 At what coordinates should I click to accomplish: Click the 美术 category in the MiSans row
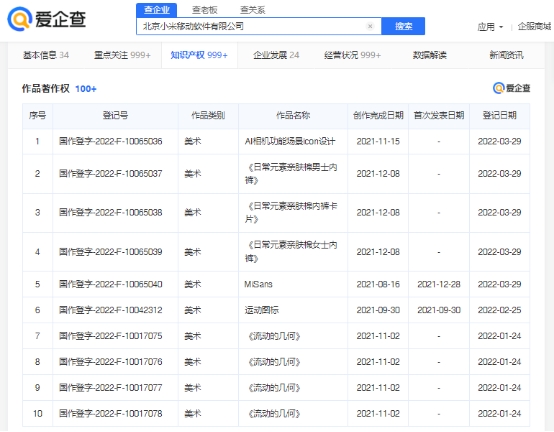(x=193, y=284)
